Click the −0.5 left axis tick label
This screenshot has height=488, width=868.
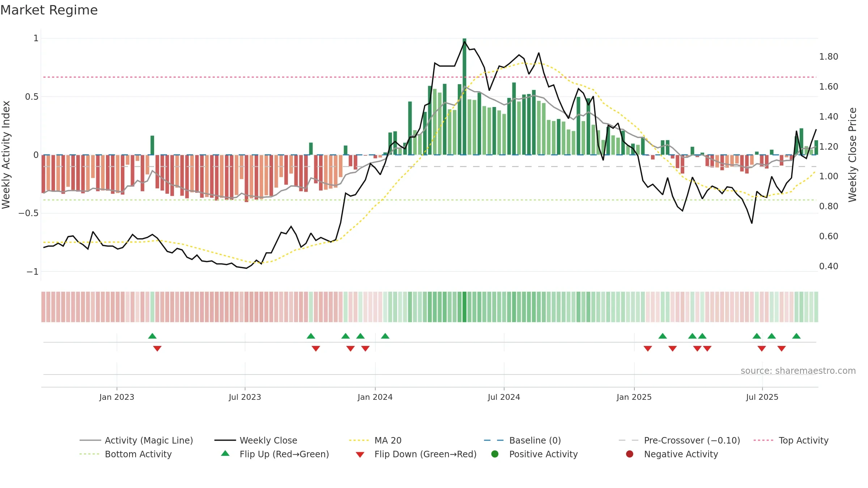tap(28, 213)
